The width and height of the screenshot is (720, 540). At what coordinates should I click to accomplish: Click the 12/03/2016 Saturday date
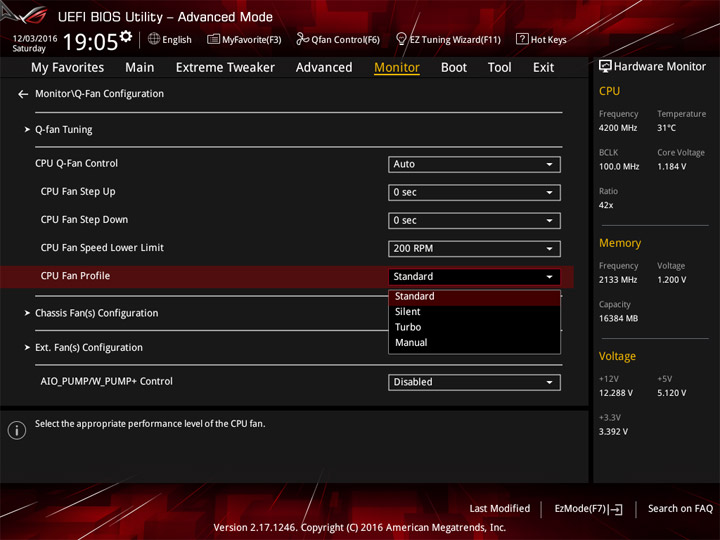point(34,43)
